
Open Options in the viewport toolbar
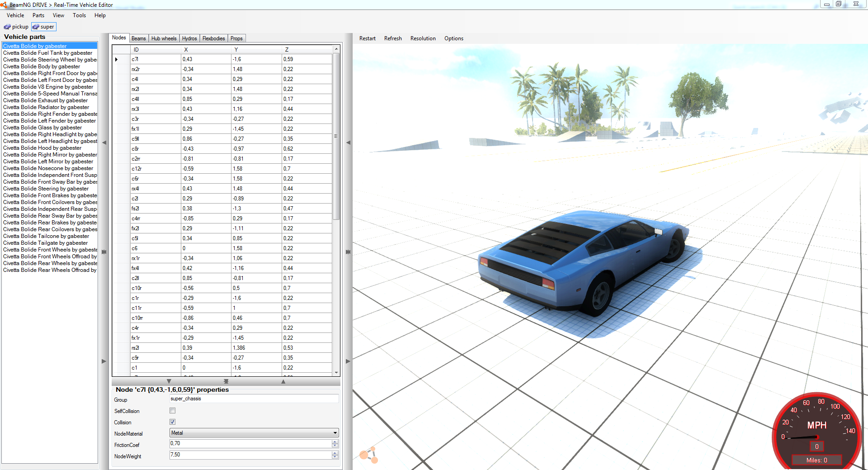coord(454,38)
